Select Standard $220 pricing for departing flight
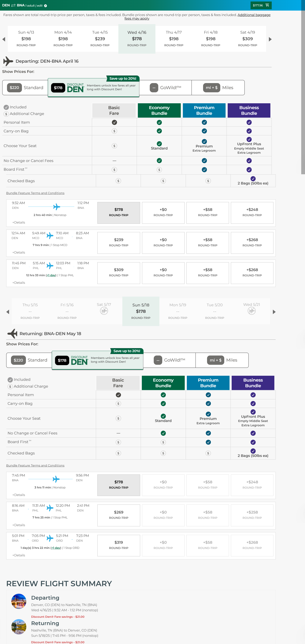The height and width of the screenshot is (644, 305). 25,88
